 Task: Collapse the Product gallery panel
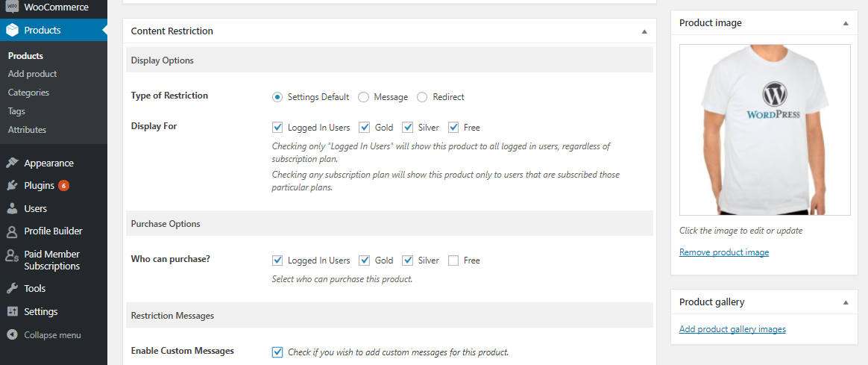click(846, 302)
